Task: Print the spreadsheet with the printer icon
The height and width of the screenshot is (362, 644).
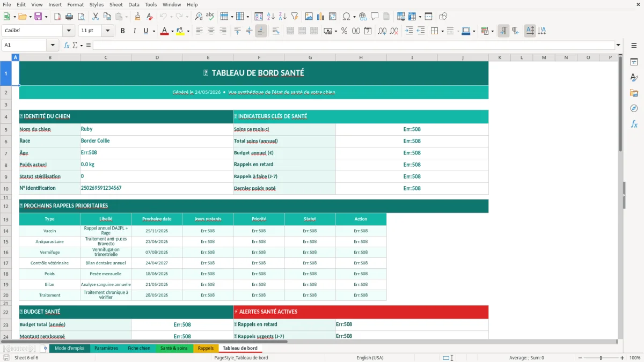Action: pyautogui.click(x=69, y=17)
